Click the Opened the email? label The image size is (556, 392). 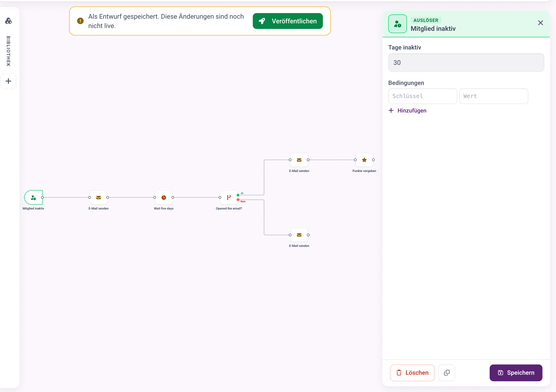229,208
